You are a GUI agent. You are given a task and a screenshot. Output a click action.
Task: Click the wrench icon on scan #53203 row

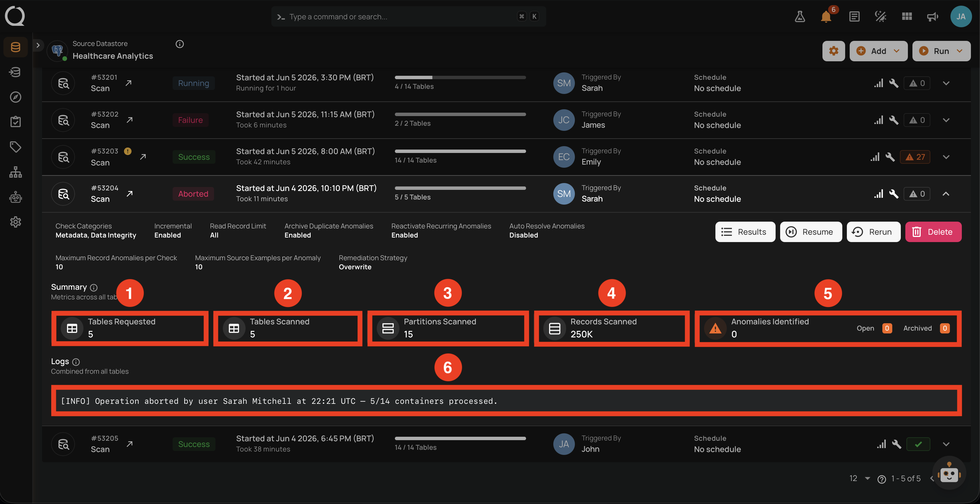click(x=890, y=157)
